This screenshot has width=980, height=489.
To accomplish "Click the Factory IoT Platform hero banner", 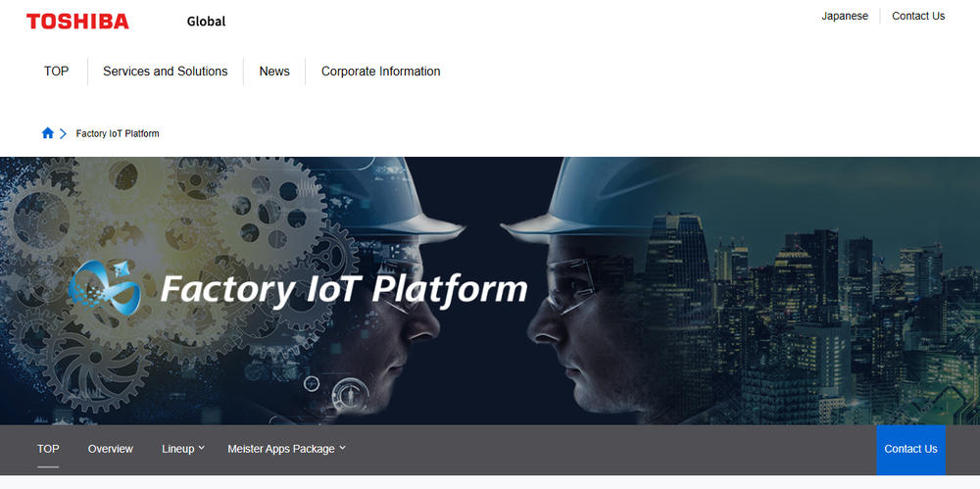I will 490,291.
